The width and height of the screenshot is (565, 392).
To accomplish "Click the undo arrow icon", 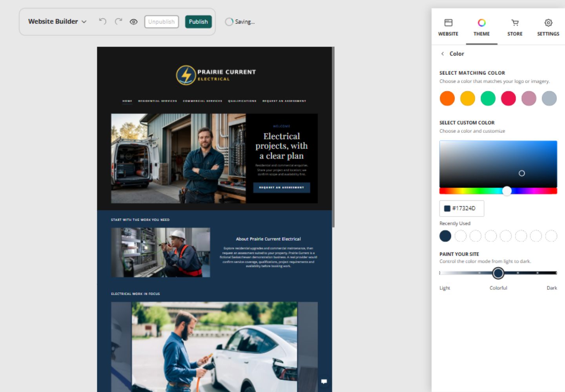I will click(102, 22).
